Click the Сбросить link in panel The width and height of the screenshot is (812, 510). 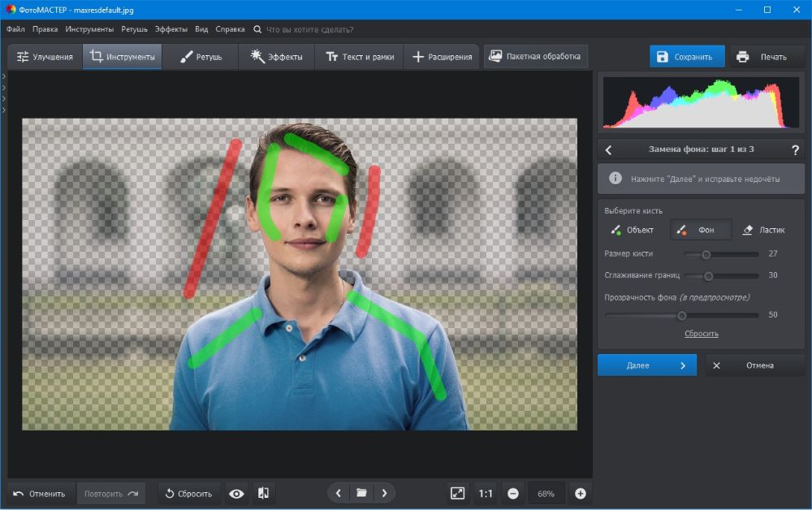pos(701,334)
